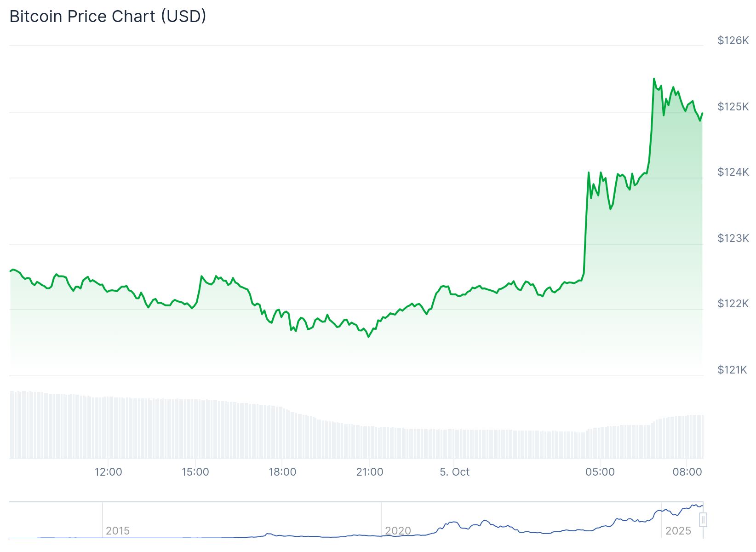Click the 05:00 time axis label
This screenshot has height=552, width=756.
(600, 472)
